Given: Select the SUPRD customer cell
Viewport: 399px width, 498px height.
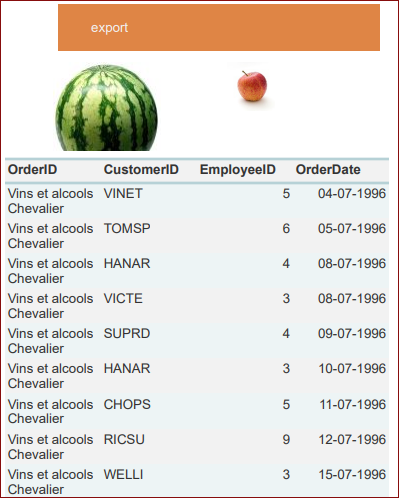Looking at the screenshot, I should click(127, 334).
